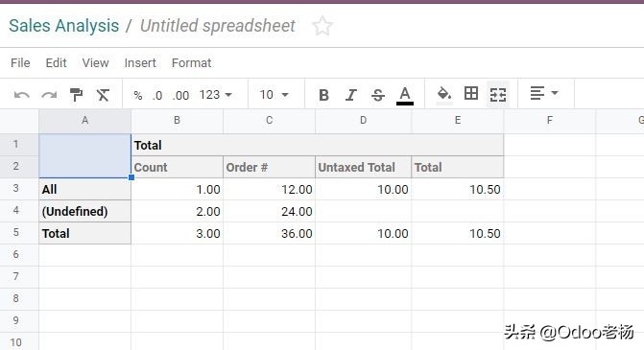Viewport: 644px width, 350px height.
Task: Open the fill color picker
Action: (444, 95)
